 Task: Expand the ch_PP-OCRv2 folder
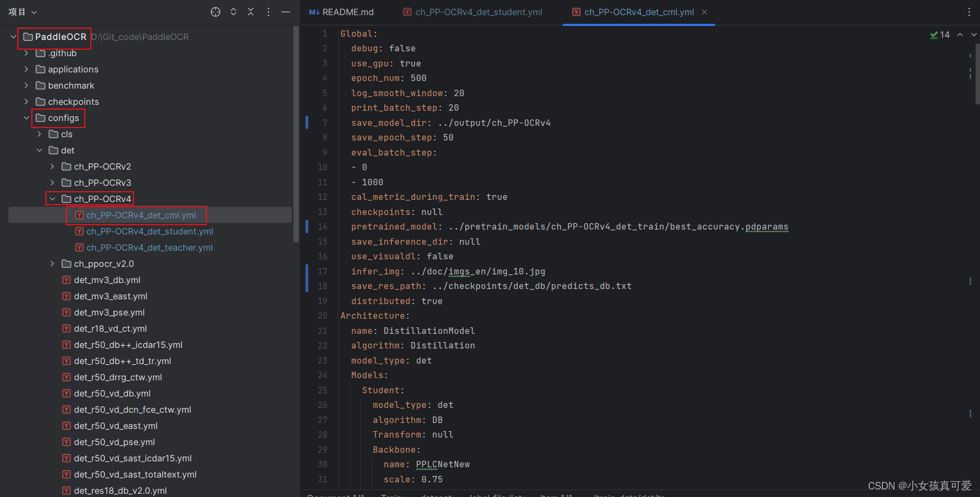[x=52, y=166]
